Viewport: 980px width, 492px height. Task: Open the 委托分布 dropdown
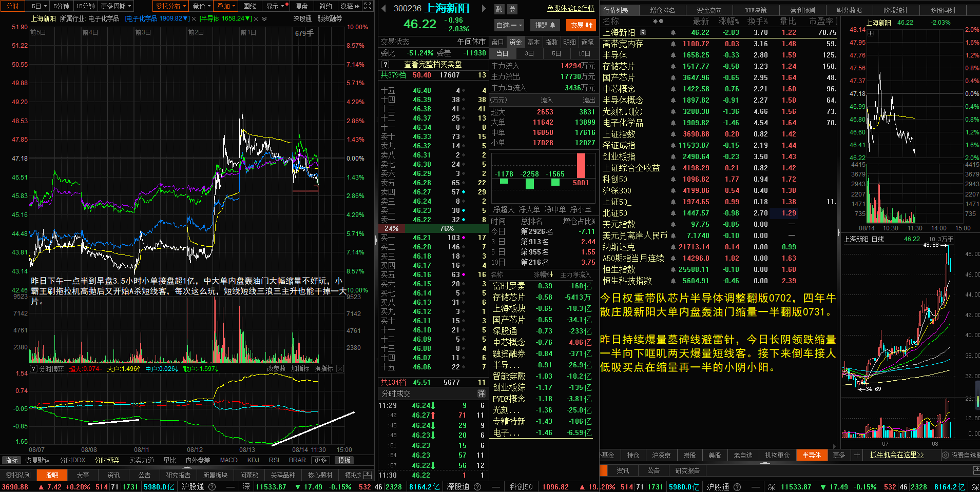tap(171, 6)
